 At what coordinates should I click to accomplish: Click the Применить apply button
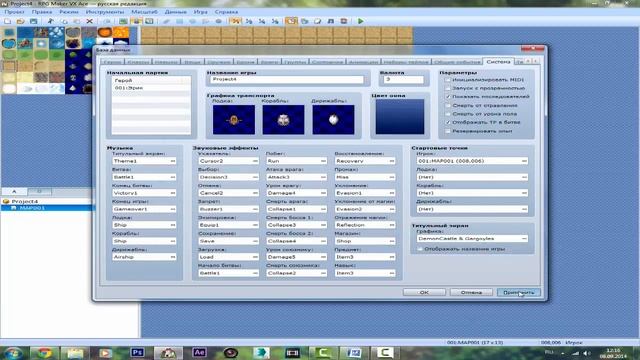pos(519,293)
